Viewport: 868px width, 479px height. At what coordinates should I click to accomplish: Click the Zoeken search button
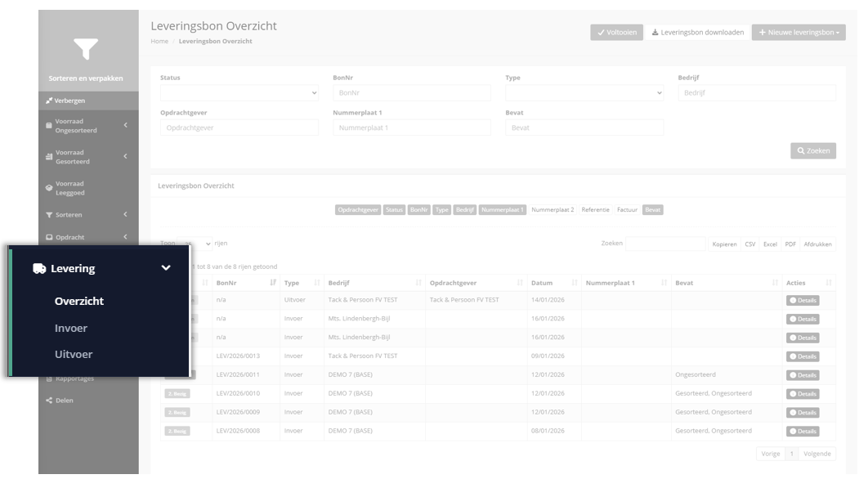(813, 150)
